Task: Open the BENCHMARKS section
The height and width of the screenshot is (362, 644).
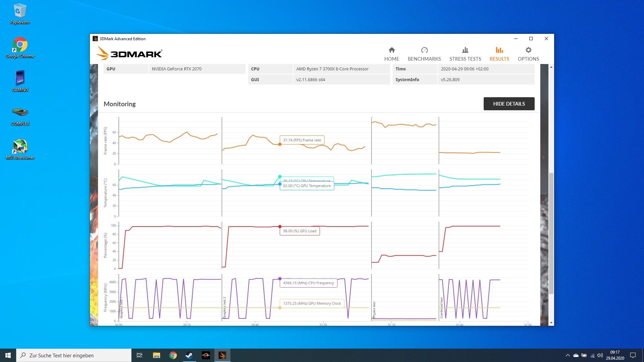Action: click(x=424, y=54)
